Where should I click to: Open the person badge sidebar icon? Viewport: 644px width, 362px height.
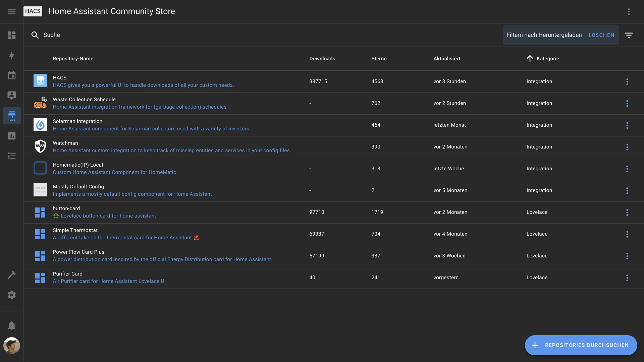12,95
